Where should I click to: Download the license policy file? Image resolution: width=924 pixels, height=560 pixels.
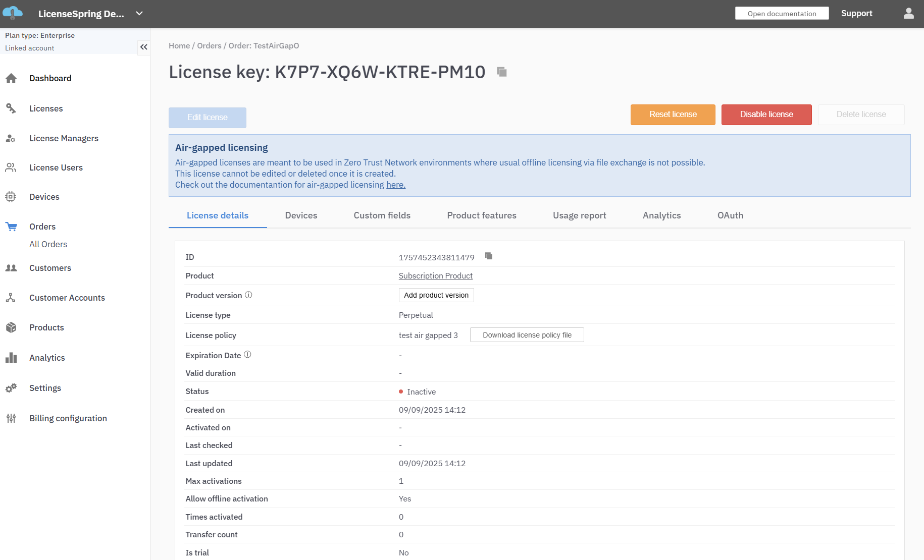pos(527,335)
